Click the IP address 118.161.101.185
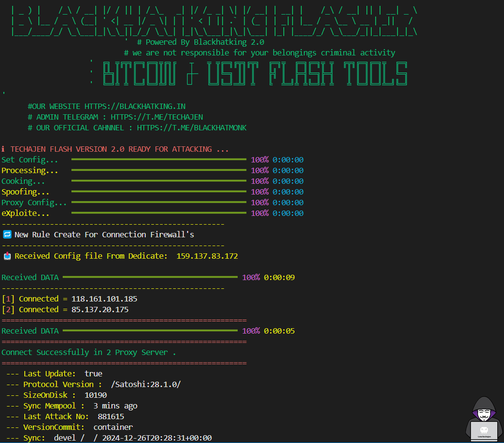The height and width of the screenshot is (443, 504). pyautogui.click(x=104, y=299)
